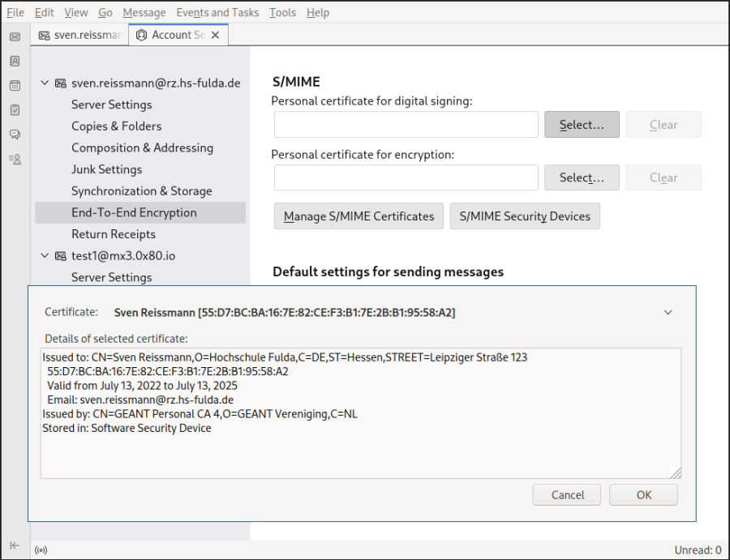Collapse the test1@mx3.0x80.io account entry
This screenshot has height=560, width=730.
coord(45,255)
